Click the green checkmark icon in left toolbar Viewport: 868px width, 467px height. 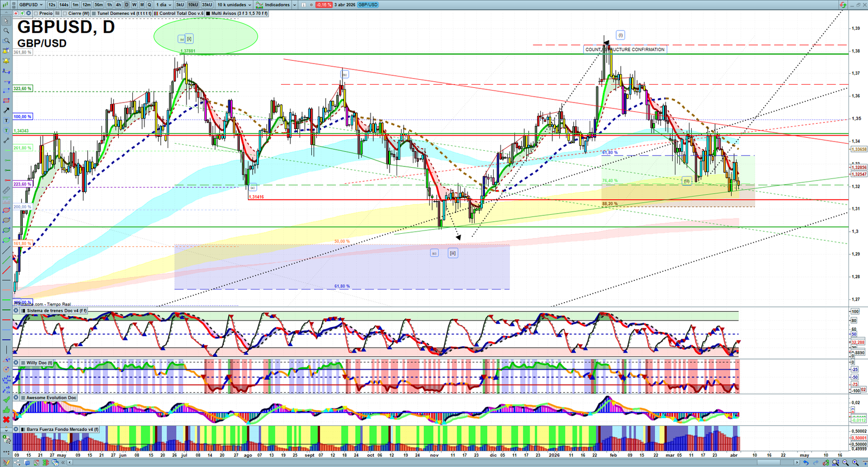coord(6,400)
